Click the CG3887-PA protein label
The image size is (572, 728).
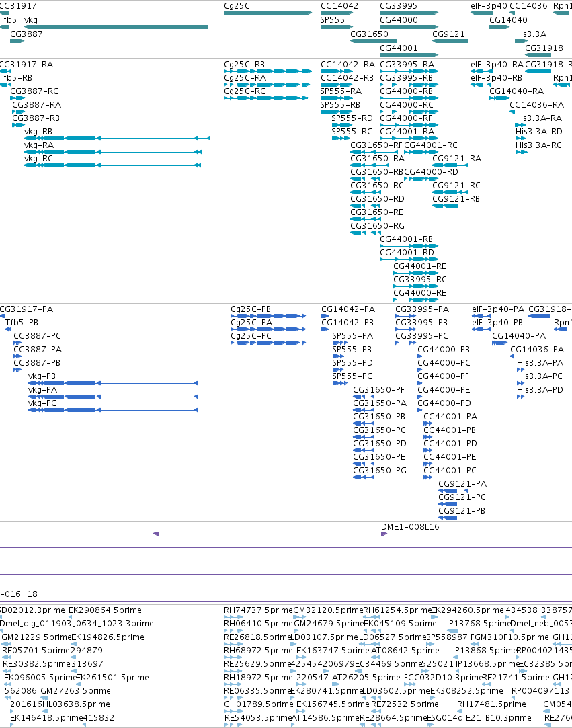coord(38,349)
